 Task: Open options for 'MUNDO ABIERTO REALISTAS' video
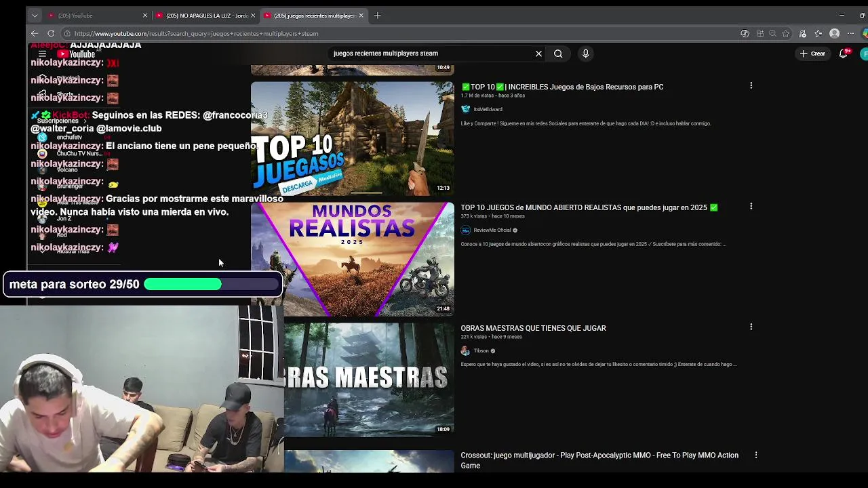pos(751,206)
